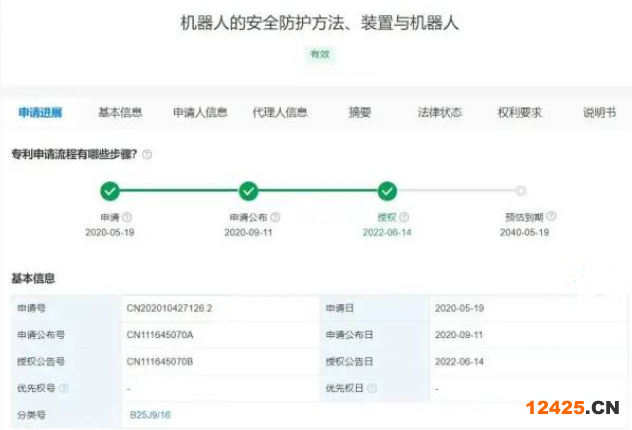Click the 申请 step green checkmark
Image resolution: width=632 pixels, height=430 pixels.
[x=110, y=191]
